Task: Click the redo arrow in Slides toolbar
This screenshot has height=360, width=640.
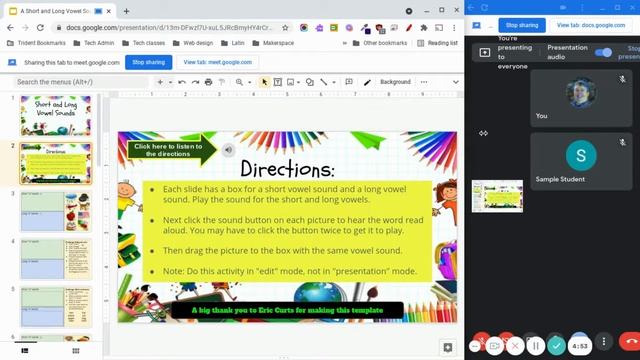Action: point(195,82)
